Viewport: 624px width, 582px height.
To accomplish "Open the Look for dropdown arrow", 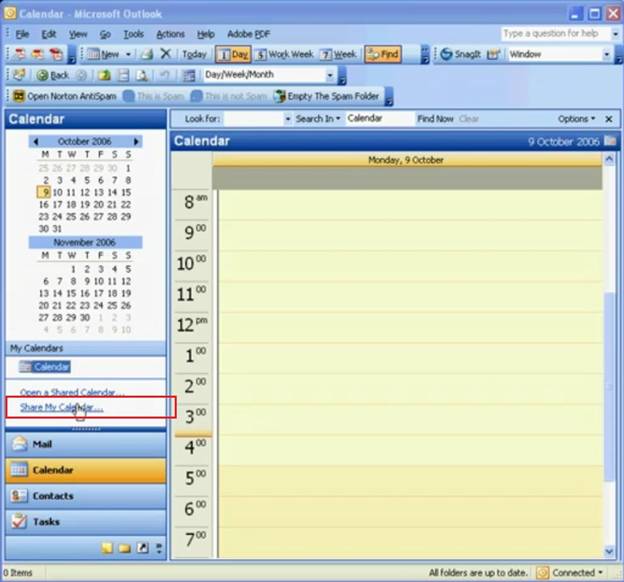I will click(x=287, y=119).
